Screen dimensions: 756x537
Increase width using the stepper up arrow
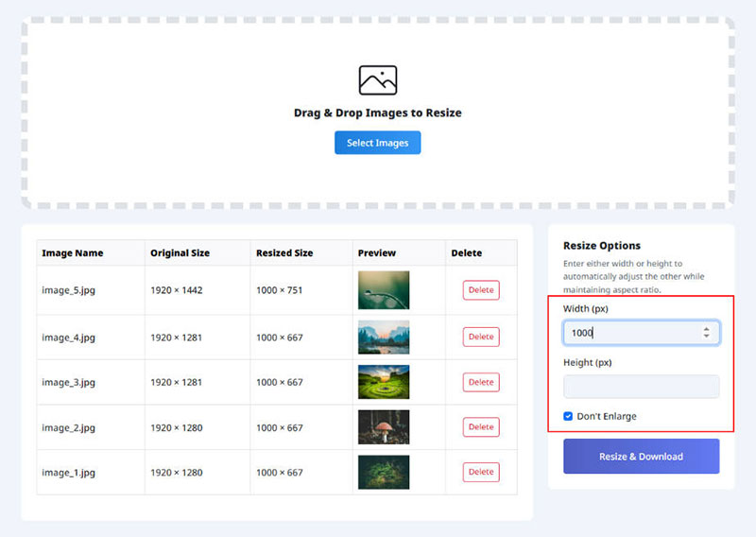pyautogui.click(x=706, y=329)
